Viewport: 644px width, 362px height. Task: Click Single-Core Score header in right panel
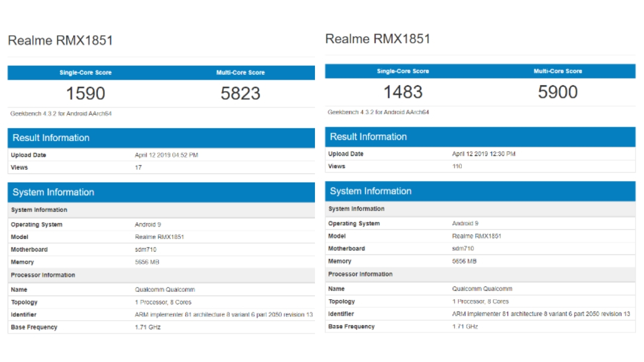click(x=403, y=71)
